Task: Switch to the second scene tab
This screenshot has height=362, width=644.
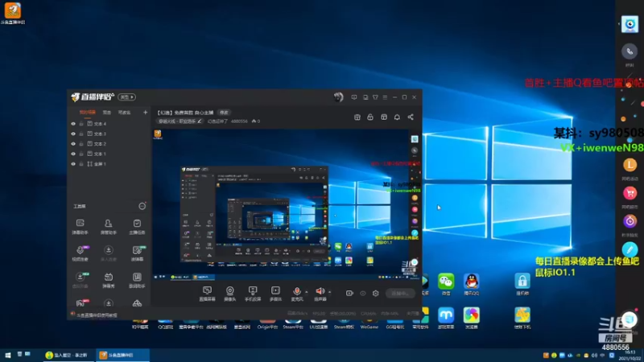Action: pyautogui.click(x=107, y=112)
